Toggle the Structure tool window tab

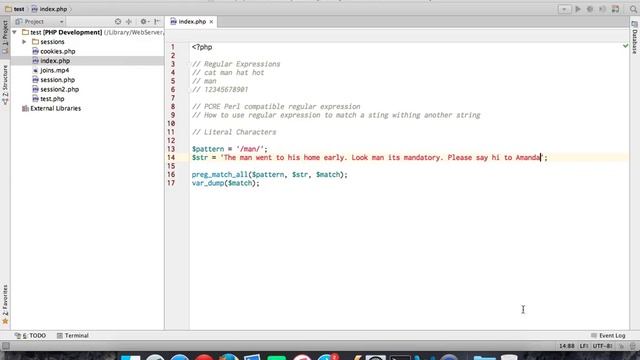click(x=5, y=85)
